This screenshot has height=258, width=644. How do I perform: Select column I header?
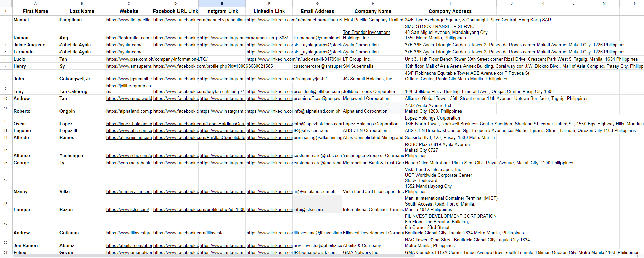[450, 3]
